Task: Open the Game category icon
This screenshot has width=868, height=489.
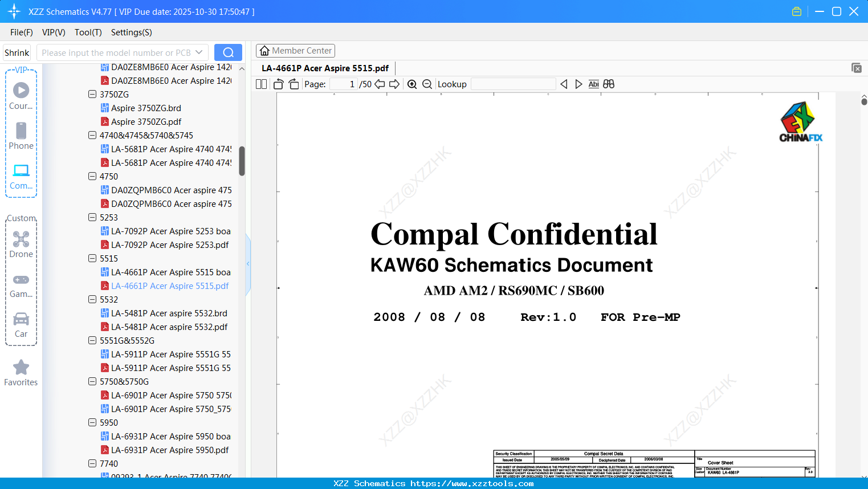Action: (x=21, y=285)
